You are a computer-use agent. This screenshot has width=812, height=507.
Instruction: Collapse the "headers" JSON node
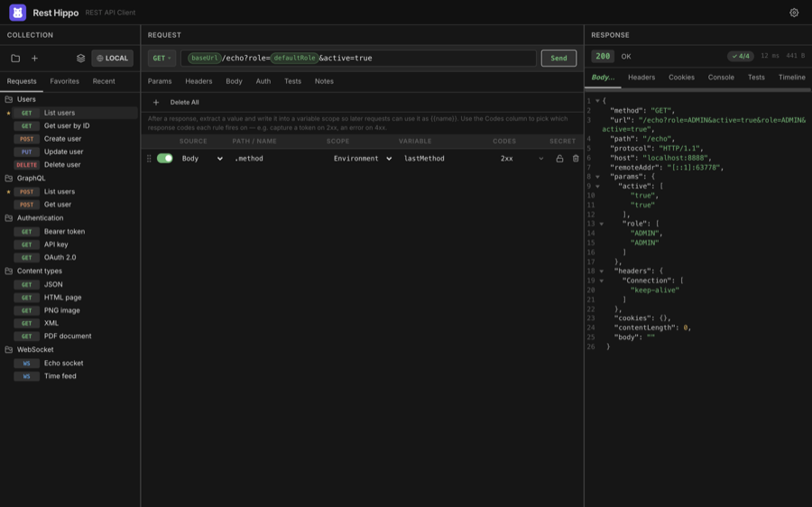point(601,271)
